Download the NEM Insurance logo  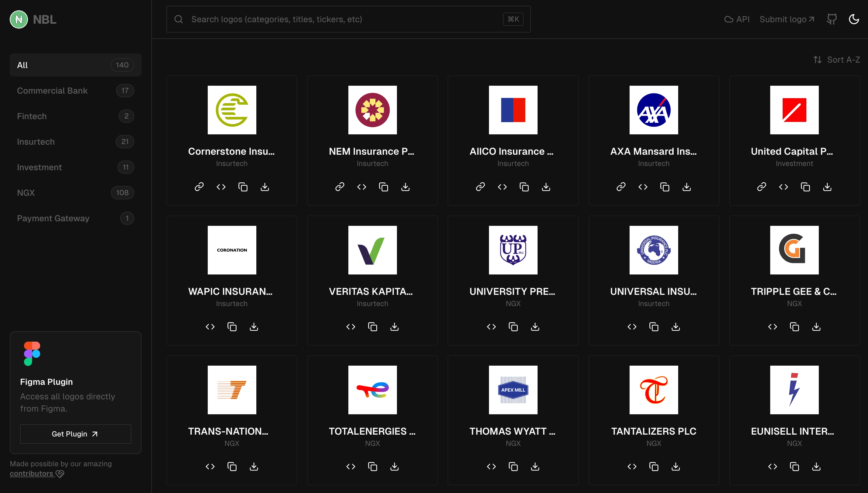(x=405, y=187)
